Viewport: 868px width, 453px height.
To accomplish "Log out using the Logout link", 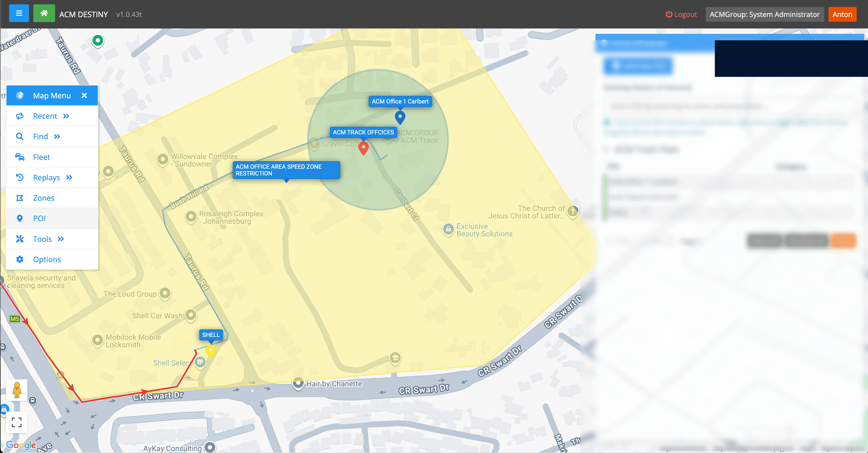I will 681,14.
